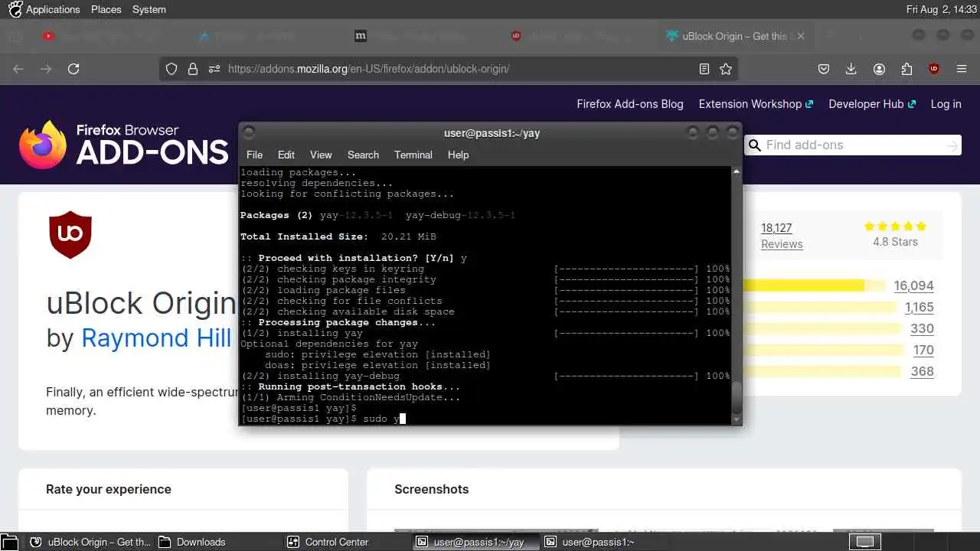Viewport: 980px width, 551px height.
Task: Click the Log in link
Action: (946, 104)
